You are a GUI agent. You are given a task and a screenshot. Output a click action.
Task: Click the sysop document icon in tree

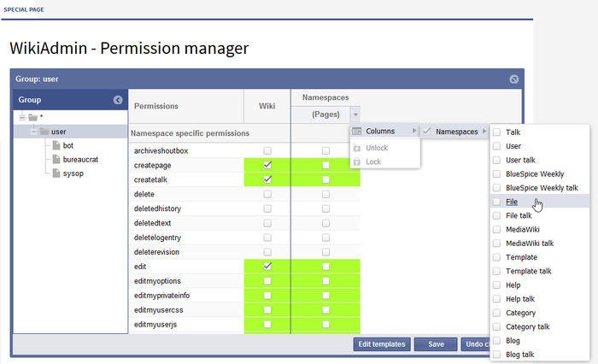click(56, 173)
